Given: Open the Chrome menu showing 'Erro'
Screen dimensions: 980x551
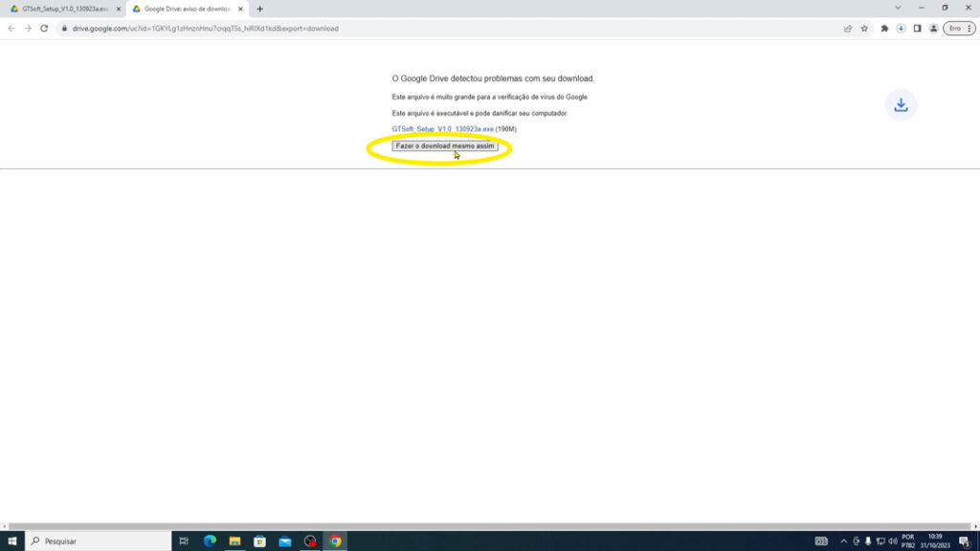Looking at the screenshot, I should point(959,28).
